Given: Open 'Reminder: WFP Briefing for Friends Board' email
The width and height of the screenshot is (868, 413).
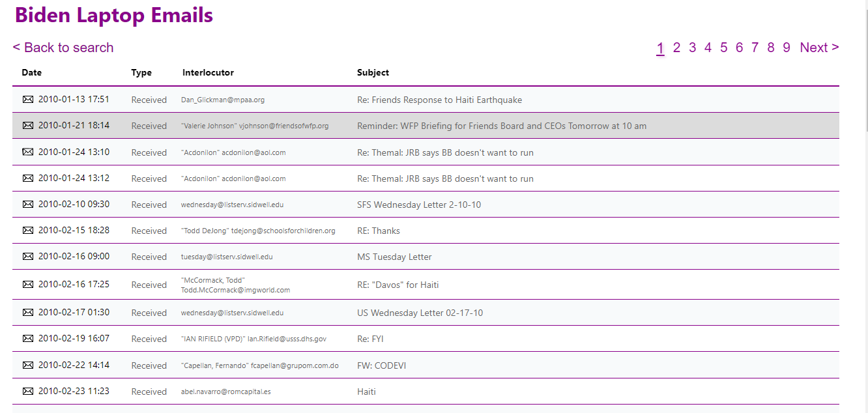Looking at the screenshot, I should (x=502, y=126).
